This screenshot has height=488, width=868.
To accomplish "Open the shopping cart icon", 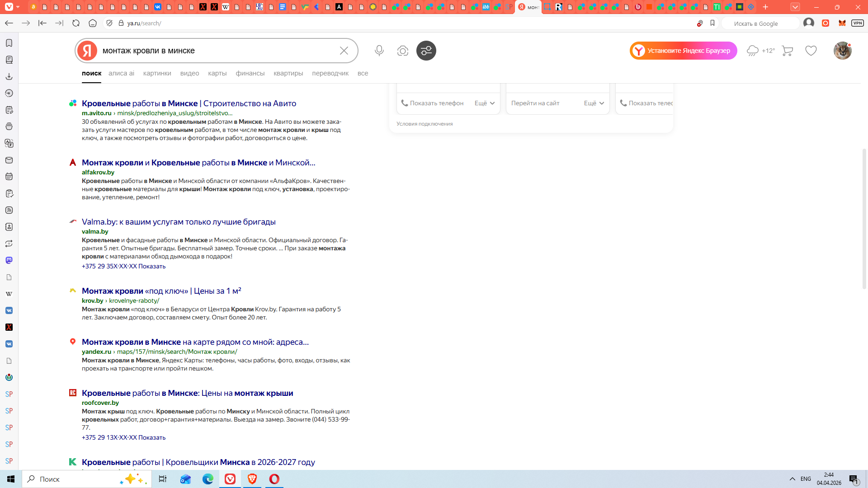I will [787, 51].
